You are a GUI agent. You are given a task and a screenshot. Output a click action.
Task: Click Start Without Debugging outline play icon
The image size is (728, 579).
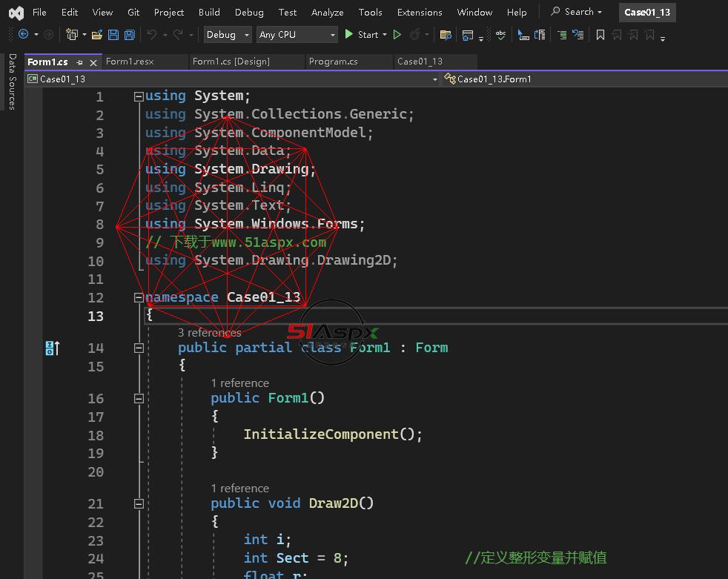397,34
